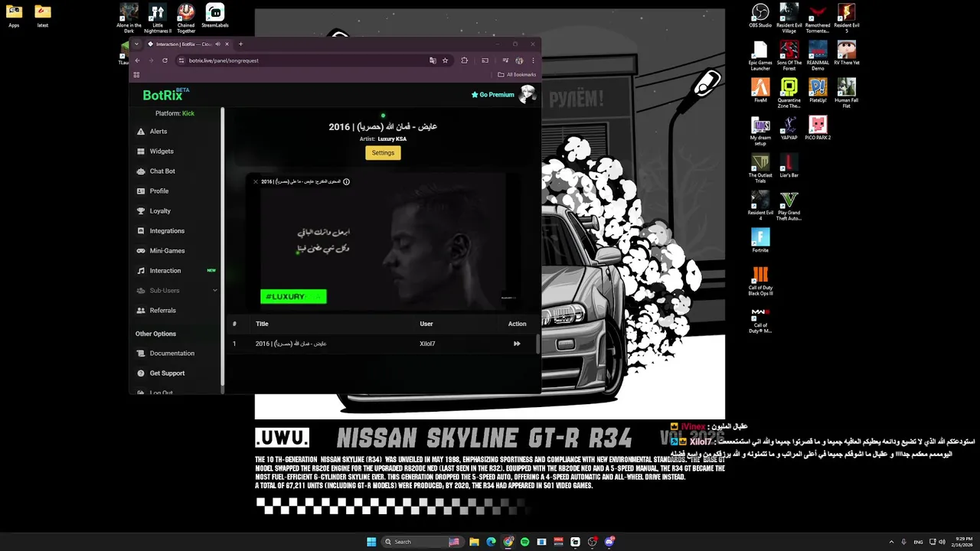Click the song queue scrollbar
Image resolution: width=980 pixels, height=551 pixels.
click(537, 344)
